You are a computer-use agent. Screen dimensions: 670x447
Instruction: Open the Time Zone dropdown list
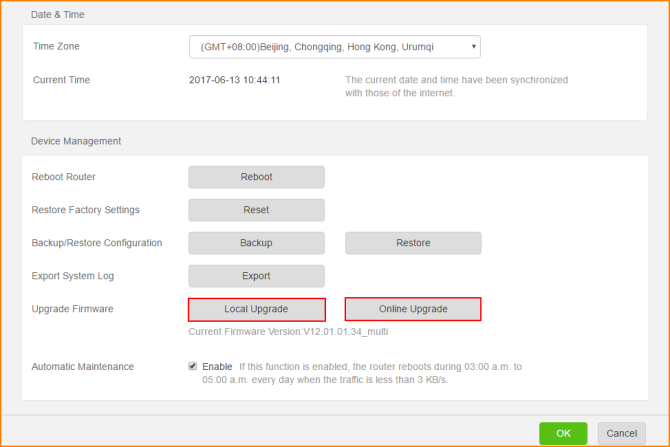pyautogui.click(x=333, y=47)
